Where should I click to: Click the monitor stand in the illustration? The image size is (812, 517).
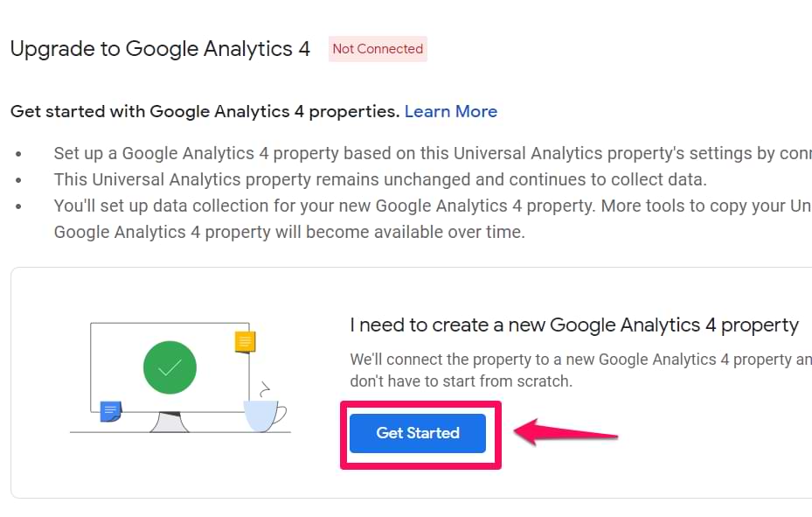[x=170, y=422]
